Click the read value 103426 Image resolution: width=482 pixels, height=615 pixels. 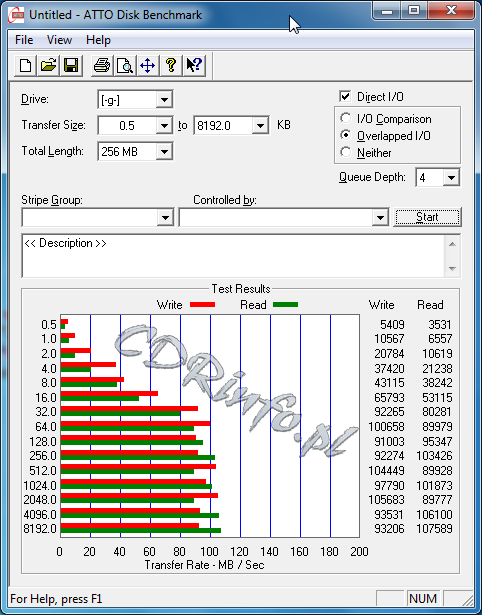(434, 456)
